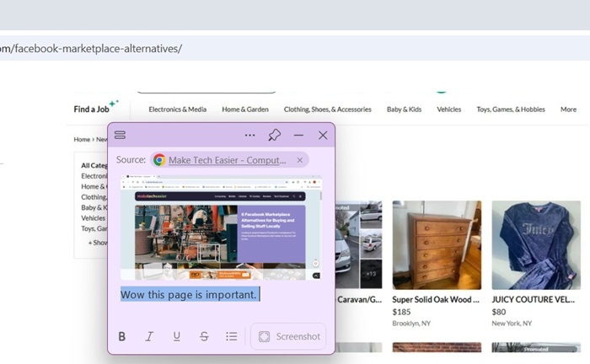Open the Home & Garden category
Screen dimensions: 590x364
(x=245, y=110)
